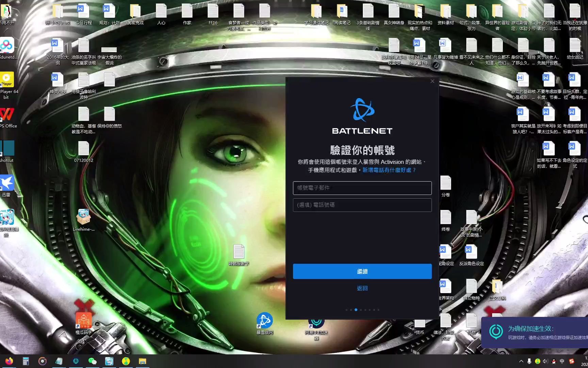Click the microphone tray icon
This screenshot has width=588, height=368.
(529, 361)
